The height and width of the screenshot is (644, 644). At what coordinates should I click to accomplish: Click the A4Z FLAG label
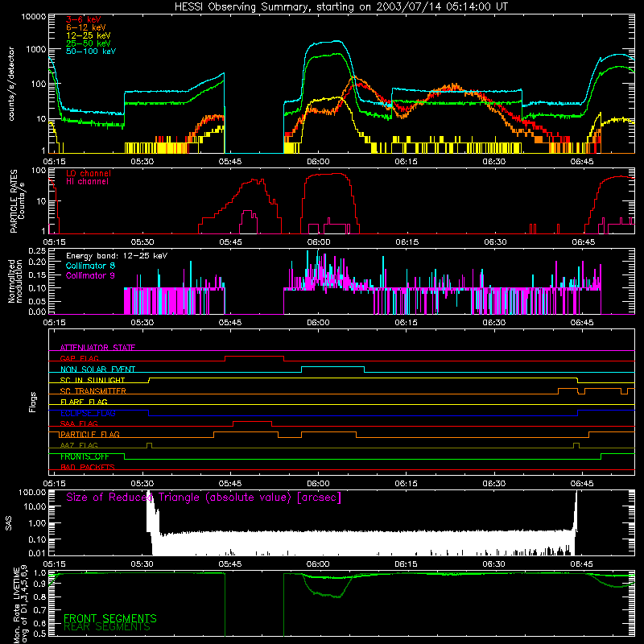[79, 445]
